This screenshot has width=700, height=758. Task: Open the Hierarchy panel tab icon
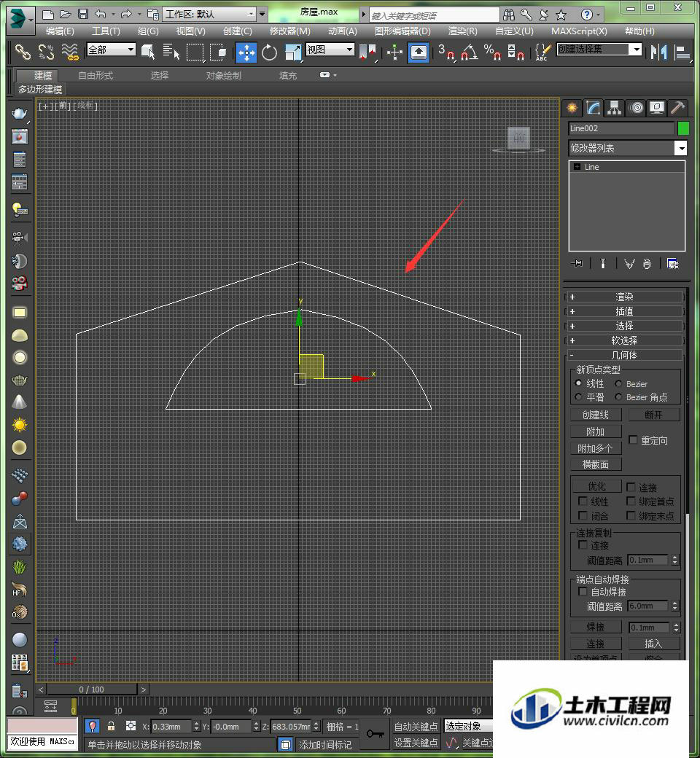[x=615, y=108]
